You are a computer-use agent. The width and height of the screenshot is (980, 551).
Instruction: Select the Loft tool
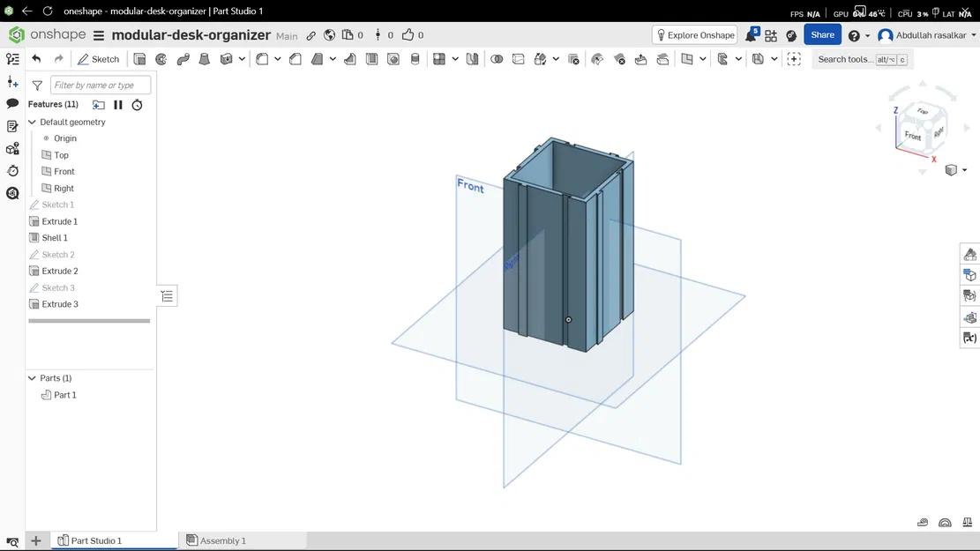pos(204,59)
